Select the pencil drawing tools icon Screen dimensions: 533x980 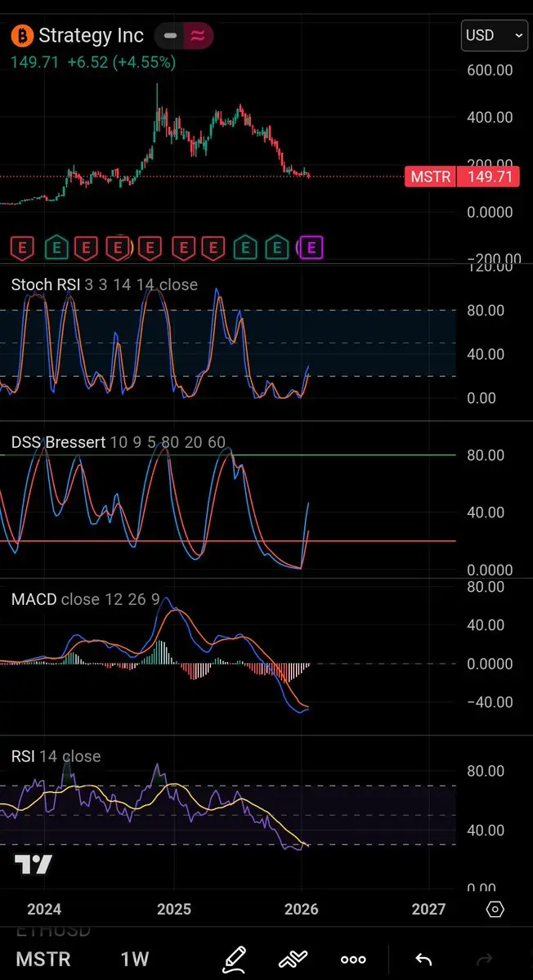point(235,958)
